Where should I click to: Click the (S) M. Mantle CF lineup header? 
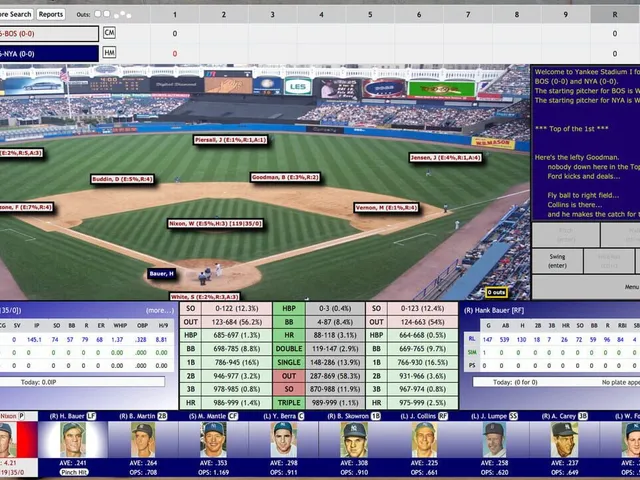pyautogui.click(x=213, y=416)
